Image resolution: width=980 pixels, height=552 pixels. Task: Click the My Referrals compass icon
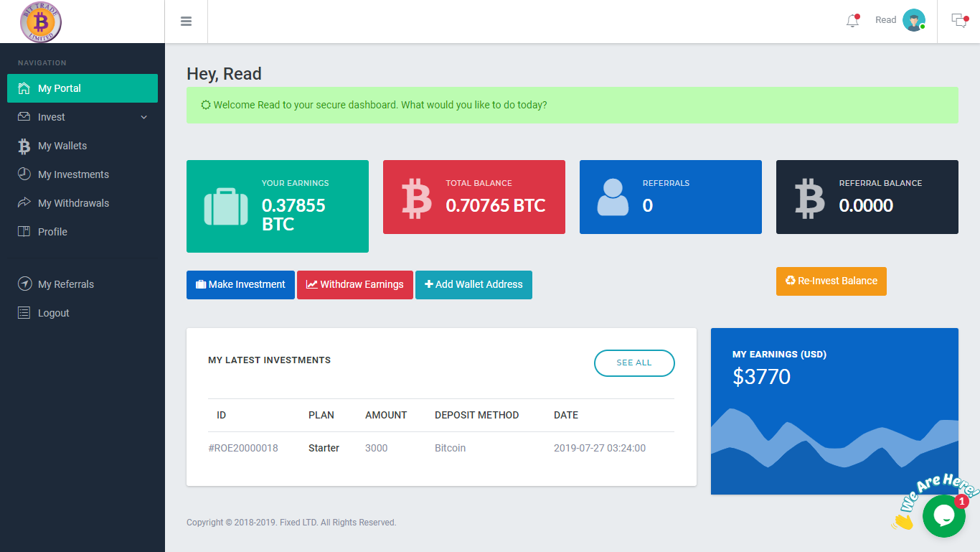click(24, 284)
